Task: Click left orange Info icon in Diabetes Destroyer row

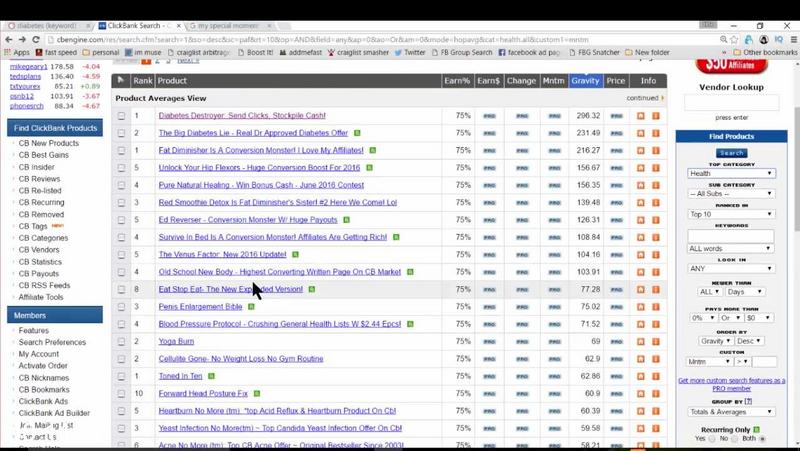Action: tap(641, 116)
